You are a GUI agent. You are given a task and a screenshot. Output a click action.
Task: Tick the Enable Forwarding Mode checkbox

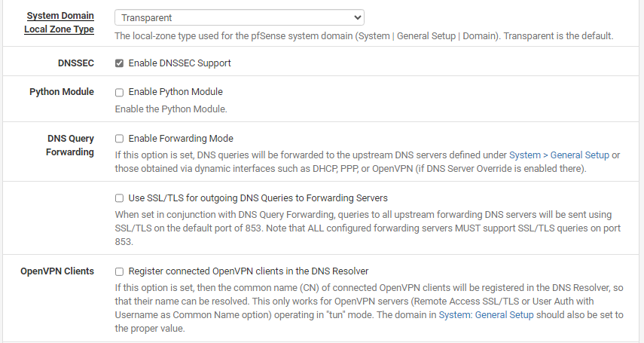tap(119, 139)
